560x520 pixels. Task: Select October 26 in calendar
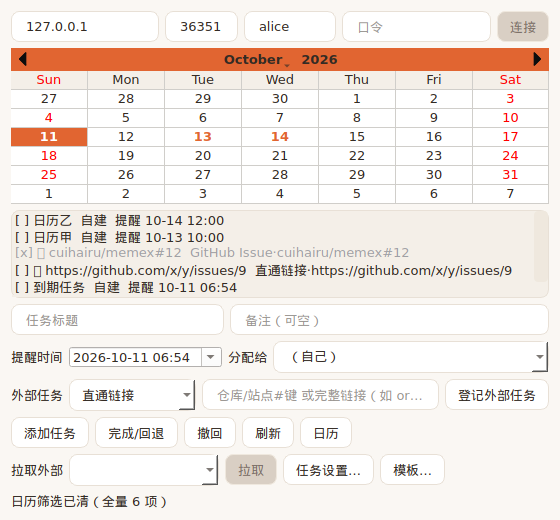(x=126, y=175)
